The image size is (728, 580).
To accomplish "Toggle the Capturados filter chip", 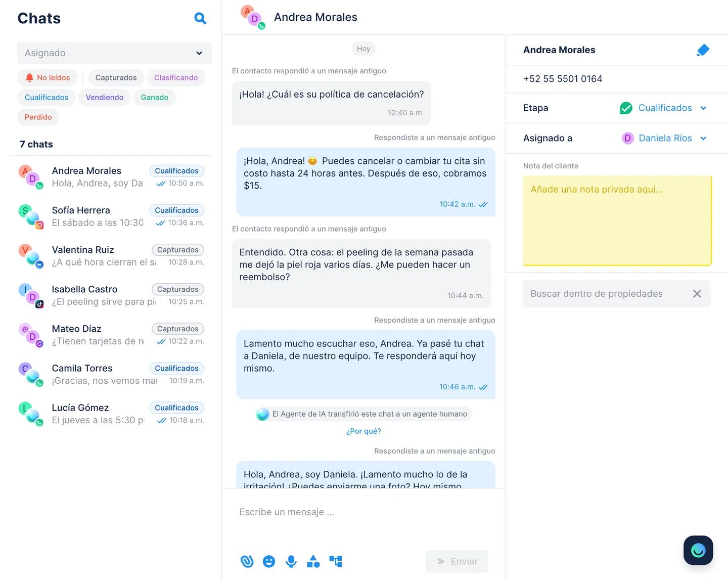I will [116, 77].
